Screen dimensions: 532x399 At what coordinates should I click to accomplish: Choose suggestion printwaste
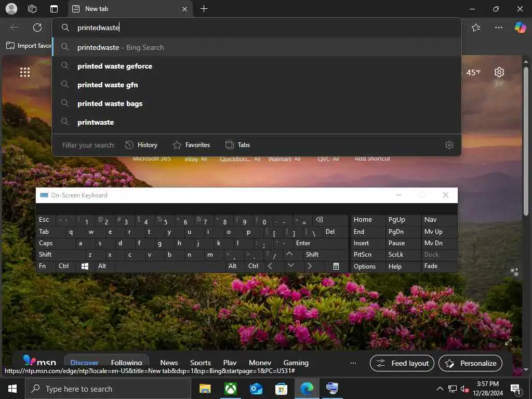tap(257, 122)
